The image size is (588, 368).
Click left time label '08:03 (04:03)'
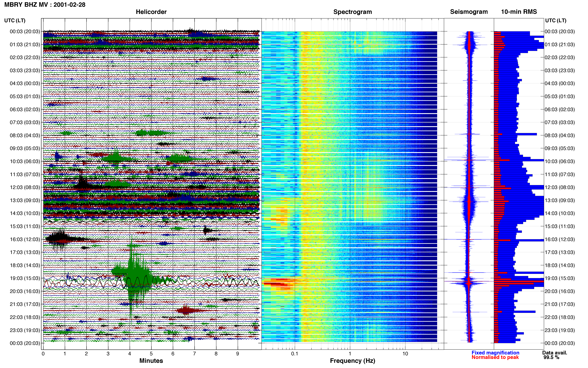point(25,135)
